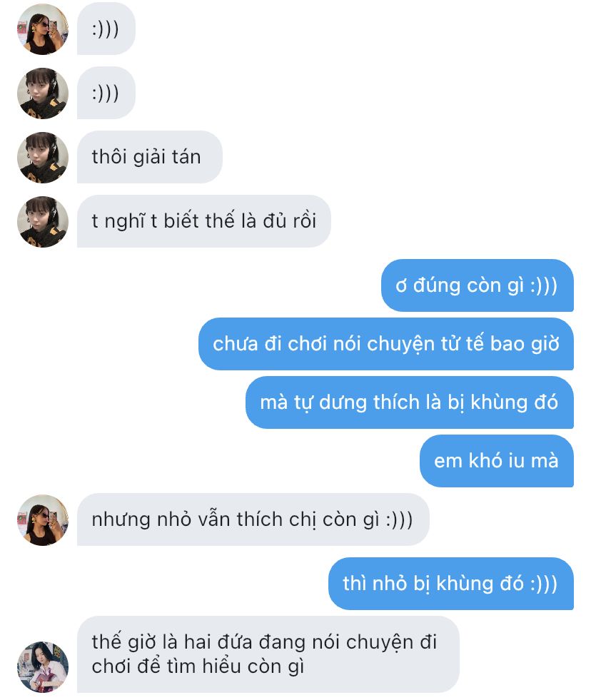The height and width of the screenshot is (700, 591).
Task: Click avatar next to 'nhưng nhỏ vẫn thích chị'
Action: click(x=42, y=520)
